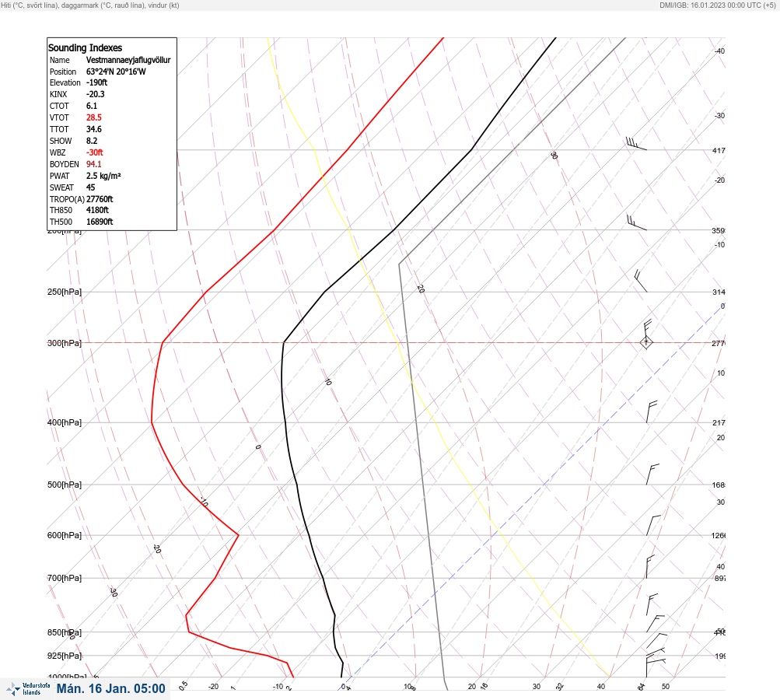Image resolution: width=780 pixels, height=700 pixels.
Task: Select the TROPO(A) value 27760ft
Action: (100, 199)
